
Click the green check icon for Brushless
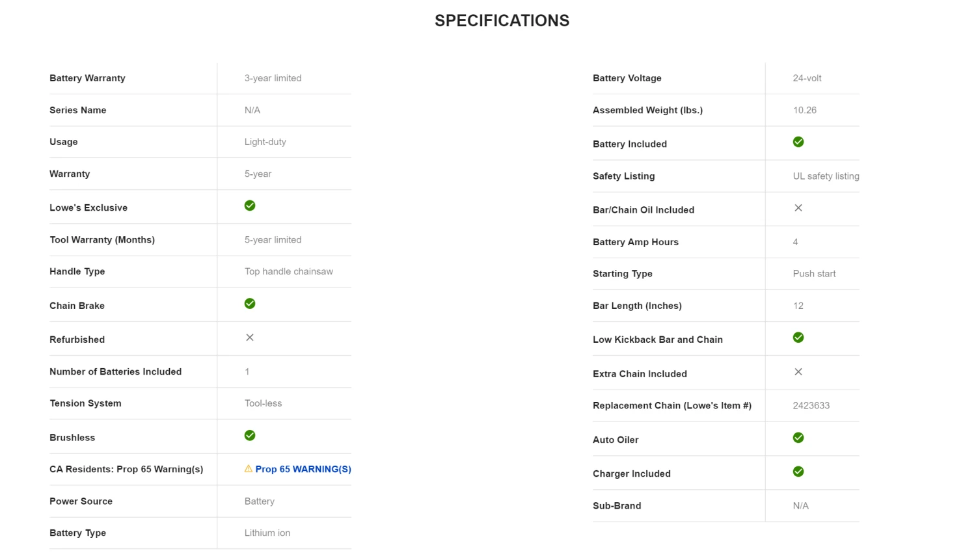pyautogui.click(x=250, y=436)
